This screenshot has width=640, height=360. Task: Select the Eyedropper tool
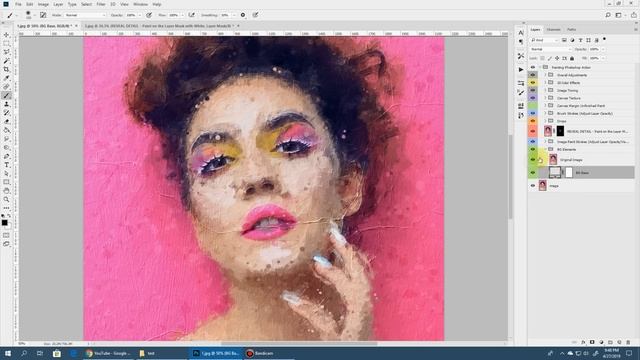coord(6,78)
